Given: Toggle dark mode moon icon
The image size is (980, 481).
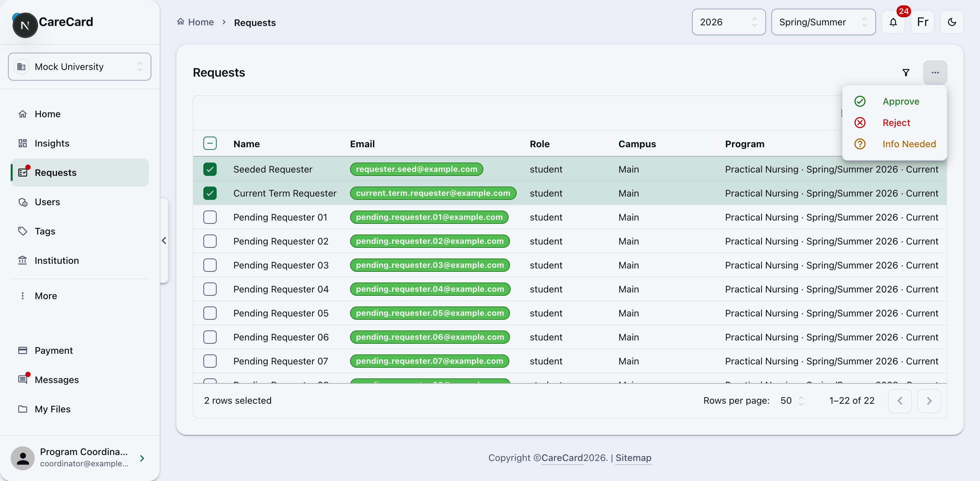Looking at the screenshot, I should pos(951,22).
